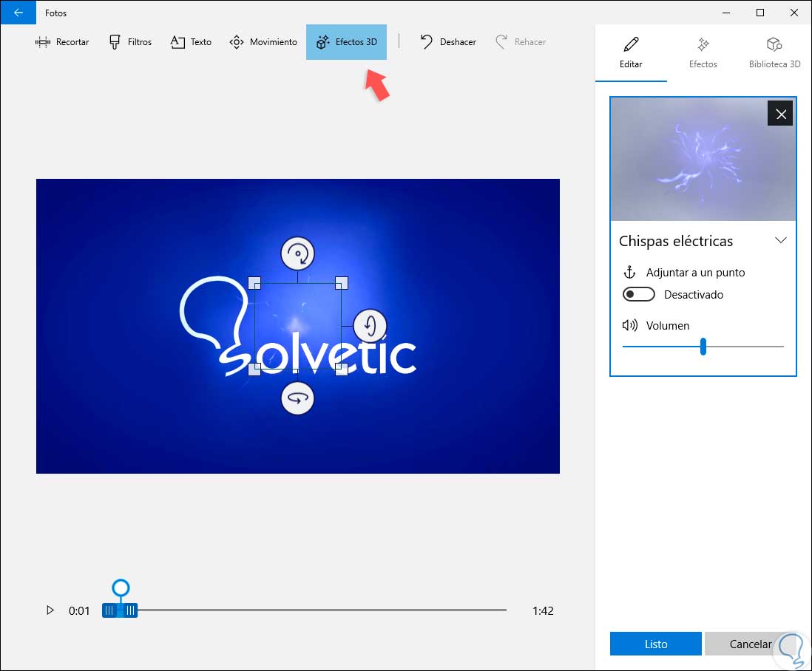This screenshot has height=671, width=812.
Task: Toggle Adjuntar a un punto switch
Action: coord(638,294)
